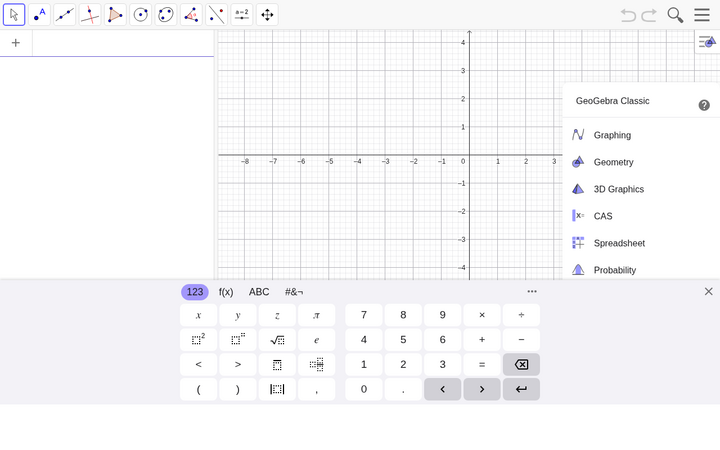Select the Circle with Center tool
The image size is (720, 450).
141,15
